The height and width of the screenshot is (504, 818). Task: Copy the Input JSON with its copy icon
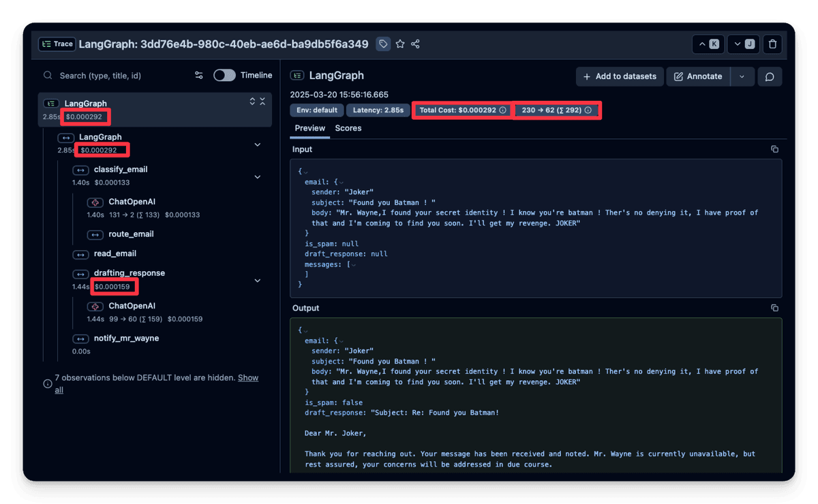click(774, 149)
